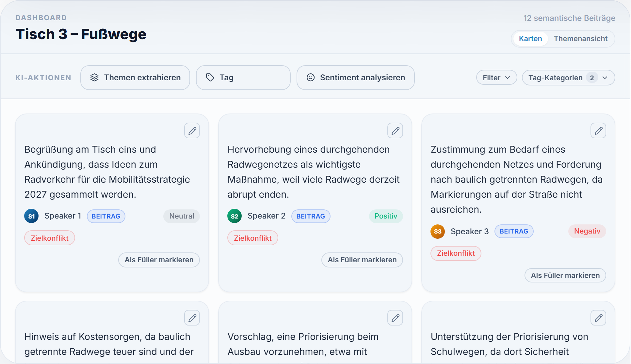Image resolution: width=631 pixels, height=364 pixels.
Task: Click the Speaker 1 name
Action: click(x=63, y=216)
